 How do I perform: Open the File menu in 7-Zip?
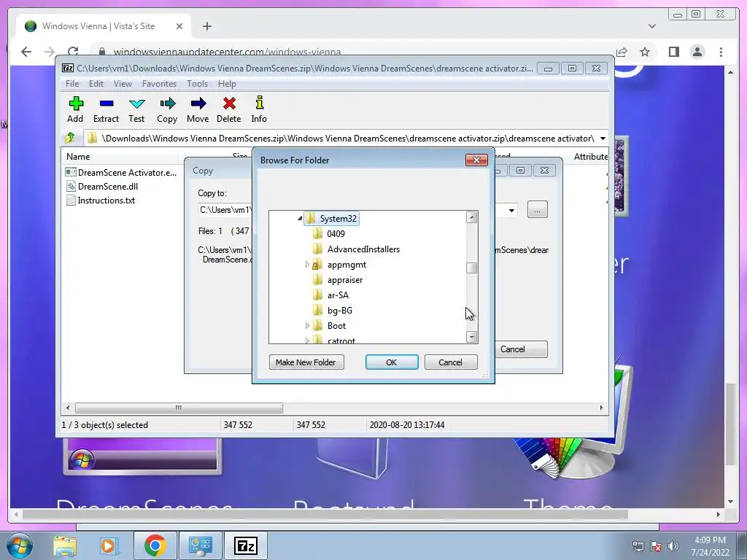coord(72,84)
